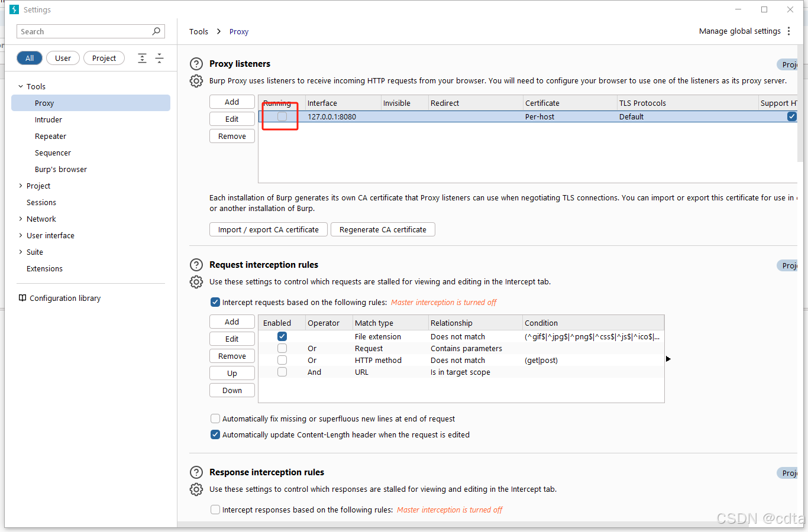
Task: Click Regenerate CA certificate button
Action: (x=383, y=229)
